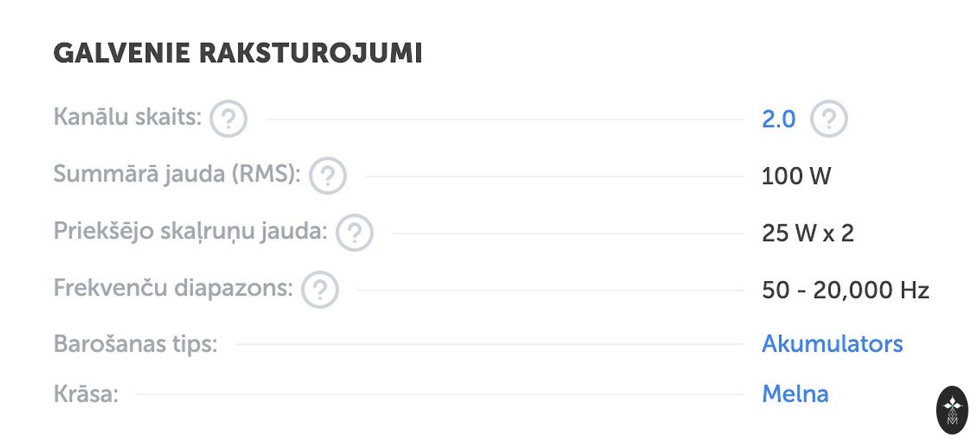Open the 2.0 channel count link

(778, 119)
